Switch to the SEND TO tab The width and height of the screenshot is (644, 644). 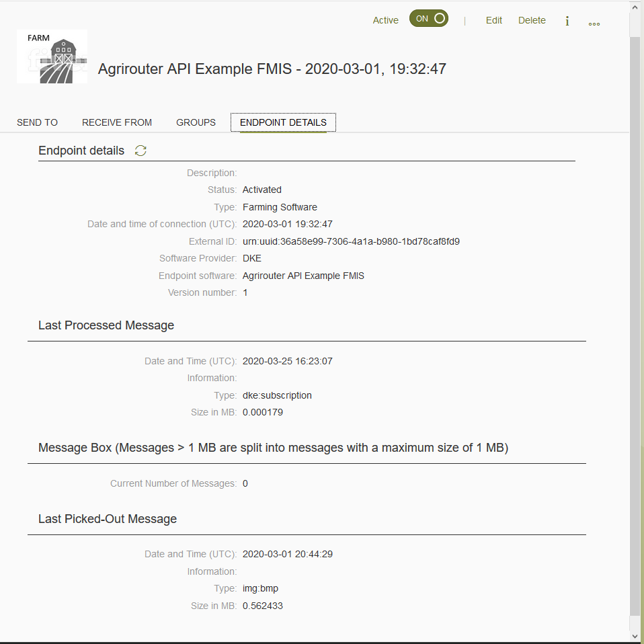37,122
